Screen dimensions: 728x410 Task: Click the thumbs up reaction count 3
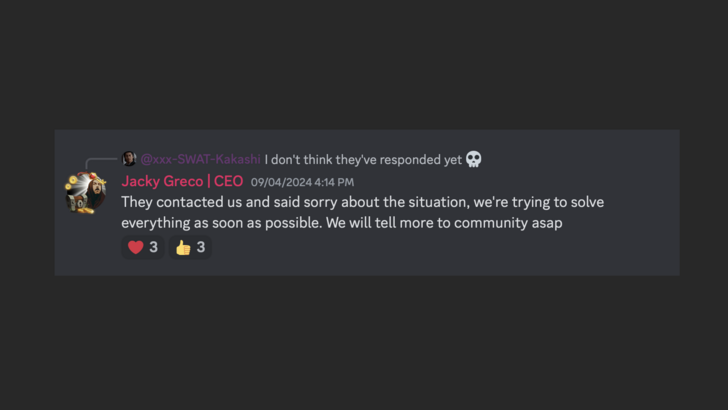pos(200,247)
